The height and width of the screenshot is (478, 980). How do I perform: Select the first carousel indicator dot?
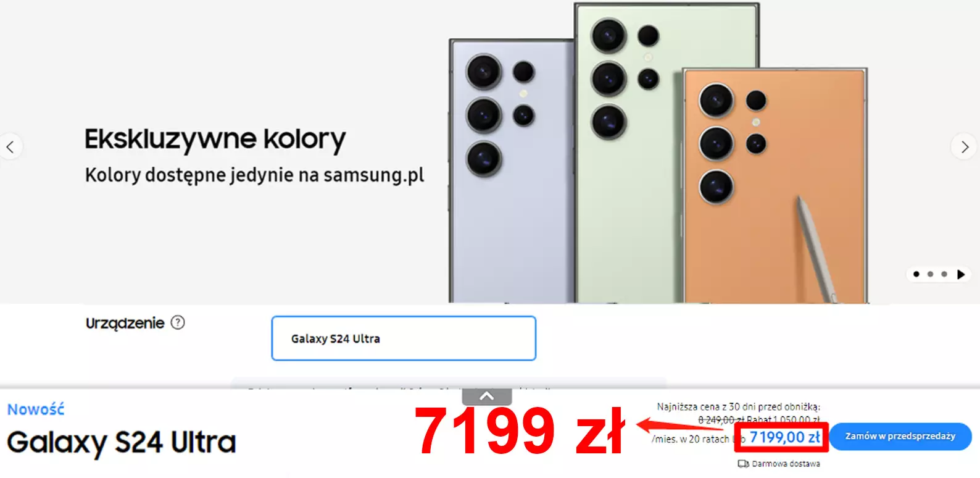[x=916, y=274]
